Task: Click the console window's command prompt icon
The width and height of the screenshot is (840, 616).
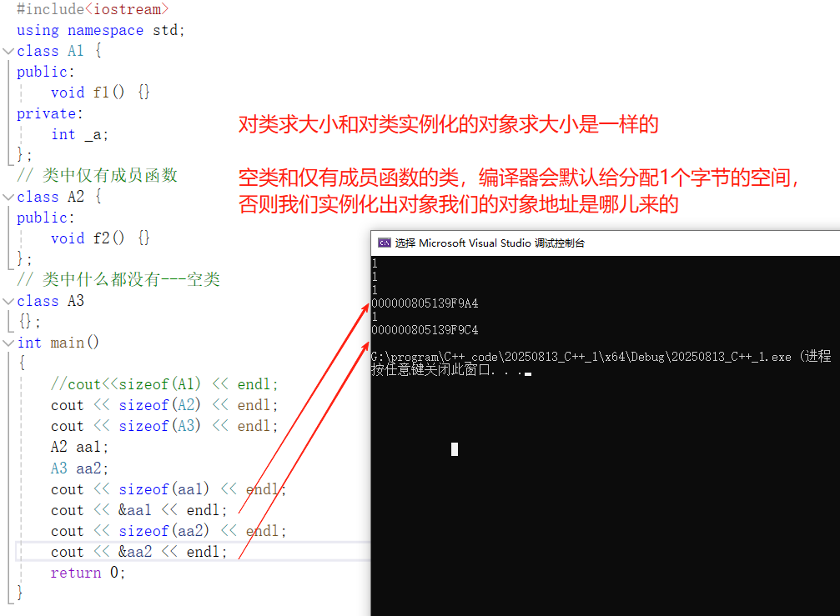Action: click(385, 243)
